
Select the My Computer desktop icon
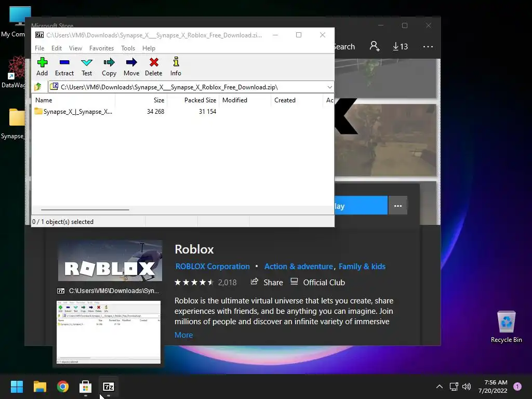coord(14,22)
